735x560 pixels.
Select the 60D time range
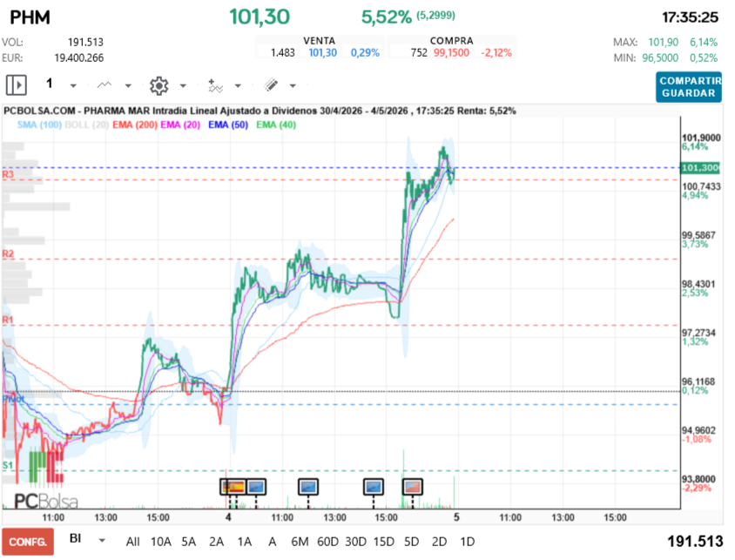(x=327, y=542)
